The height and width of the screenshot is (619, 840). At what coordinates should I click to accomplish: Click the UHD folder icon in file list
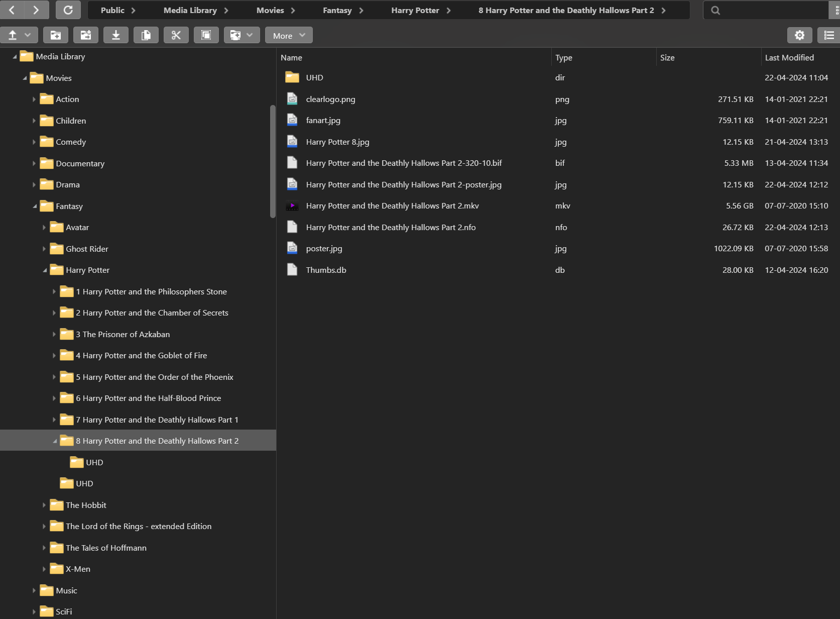point(292,77)
